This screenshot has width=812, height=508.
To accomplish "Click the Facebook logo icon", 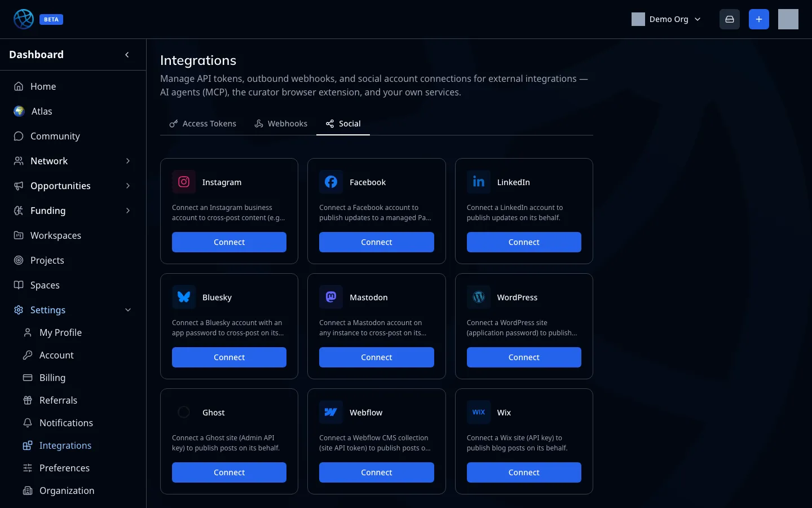I will coord(331,182).
